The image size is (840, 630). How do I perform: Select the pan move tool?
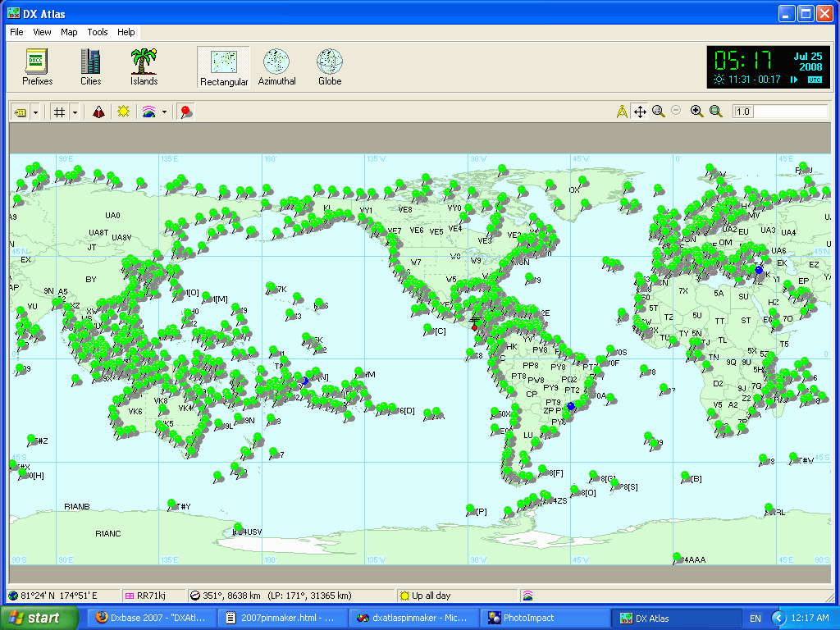pyautogui.click(x=640, y=112)
